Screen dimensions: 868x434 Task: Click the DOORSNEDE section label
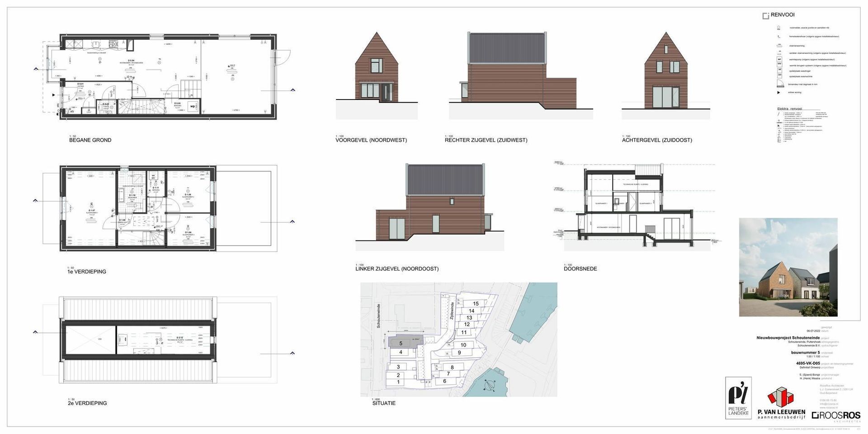[580, 269]
